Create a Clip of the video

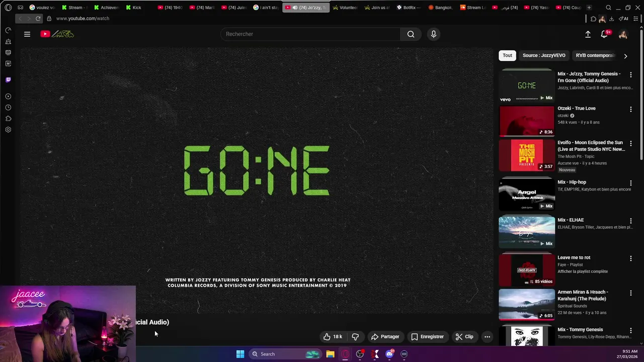point(464,337)
